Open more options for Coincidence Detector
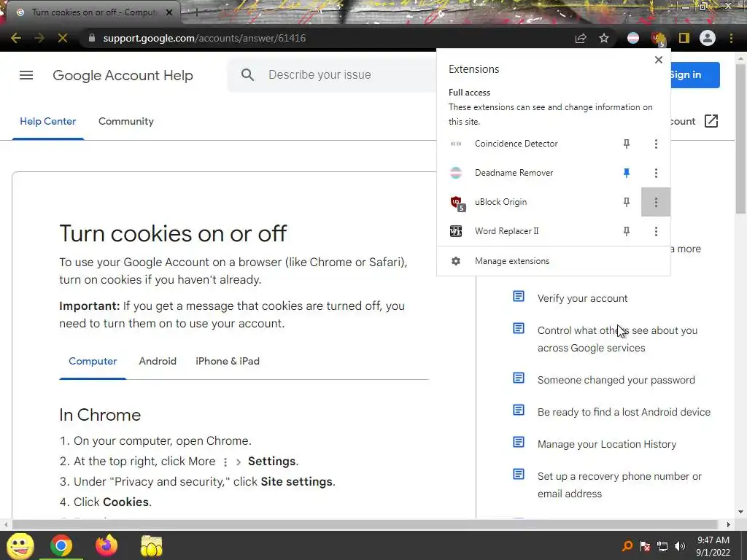 pos(656,144)
